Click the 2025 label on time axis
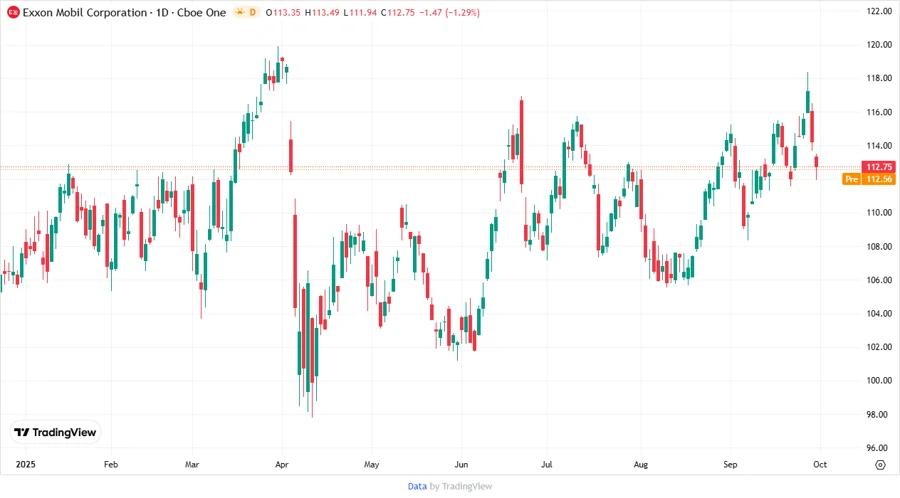Image resolution: width=900 pixels, height=498 pixels. point(26,465)
